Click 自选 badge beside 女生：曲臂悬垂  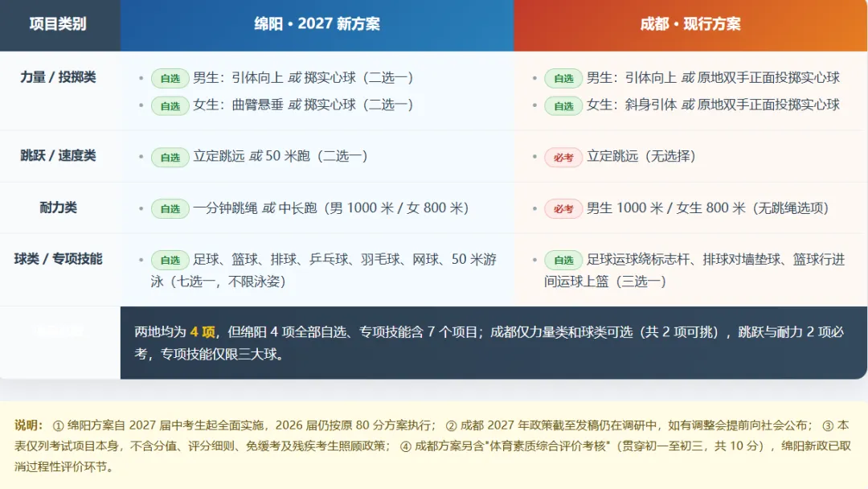pos(170,106)
